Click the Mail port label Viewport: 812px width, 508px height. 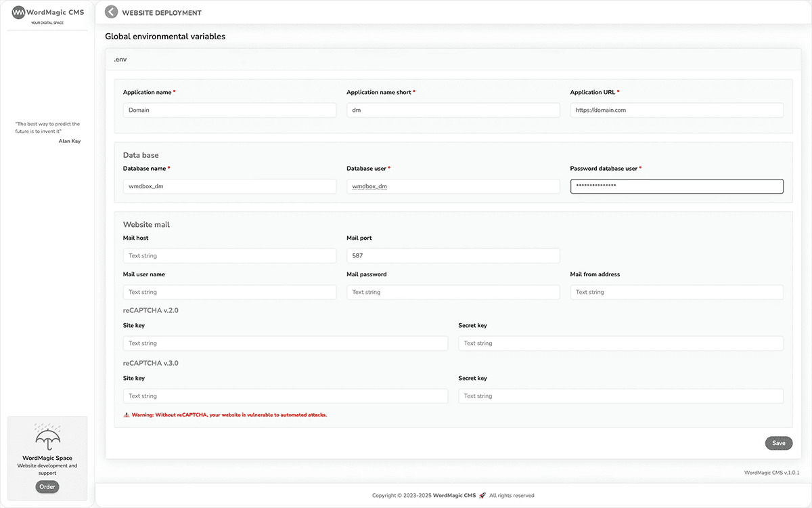click(359, 238)
